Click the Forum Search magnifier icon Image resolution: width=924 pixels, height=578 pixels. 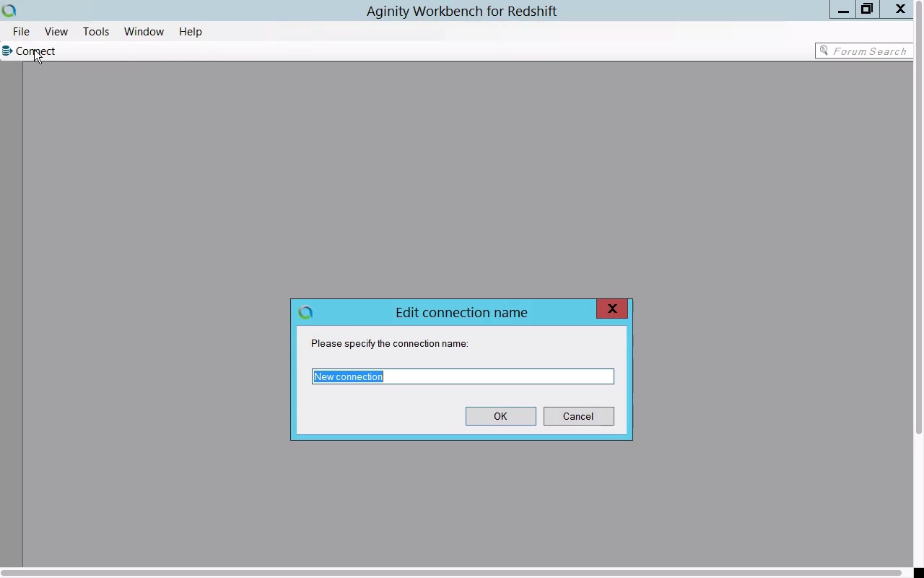[824, 51]
